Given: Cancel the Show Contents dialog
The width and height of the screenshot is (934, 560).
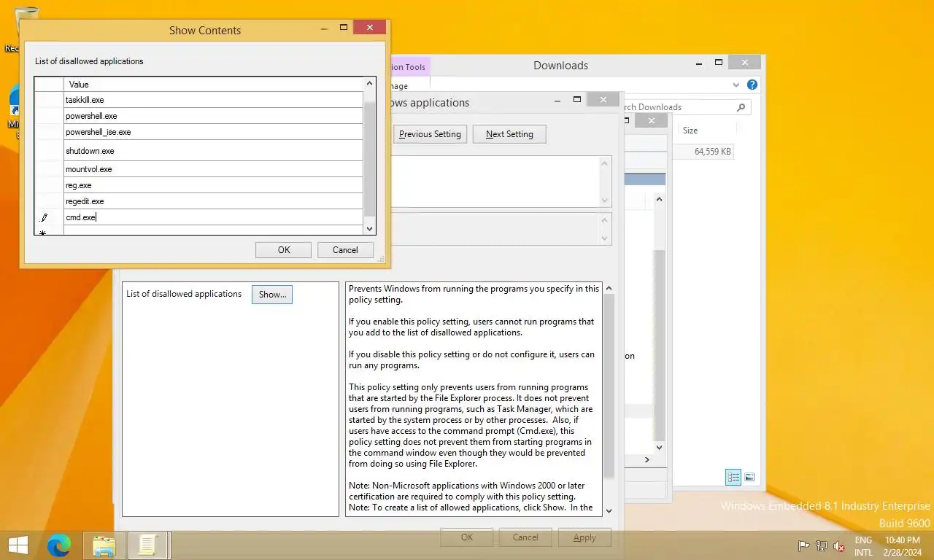Looking at the screenshot, I should point(345,250).
